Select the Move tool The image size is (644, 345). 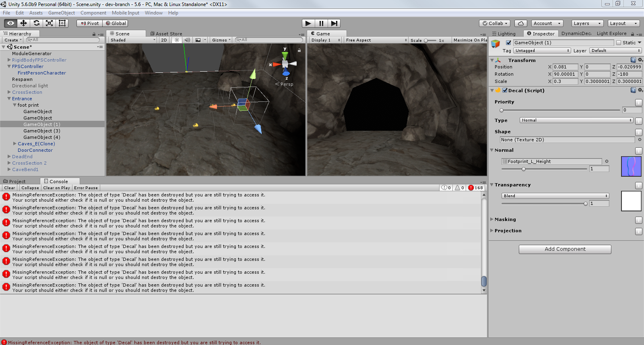tap(24, 23)
